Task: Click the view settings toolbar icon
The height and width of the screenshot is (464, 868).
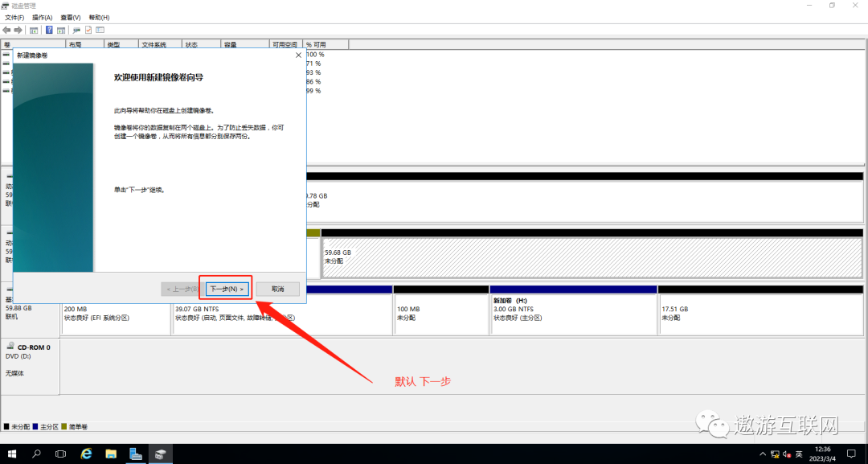Action: pyautogui.click(x=100, y=30)
